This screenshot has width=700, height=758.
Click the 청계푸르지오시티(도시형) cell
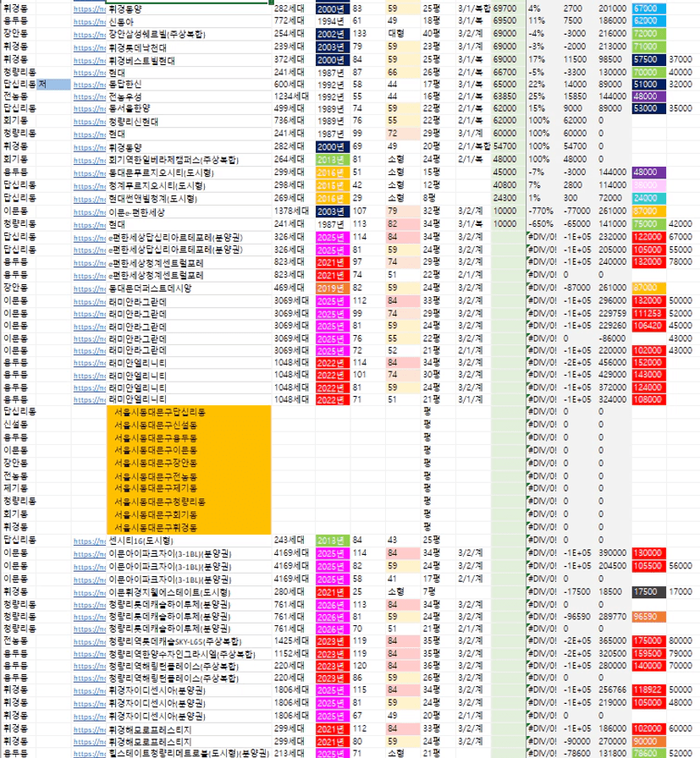click(x=189, y=185)
